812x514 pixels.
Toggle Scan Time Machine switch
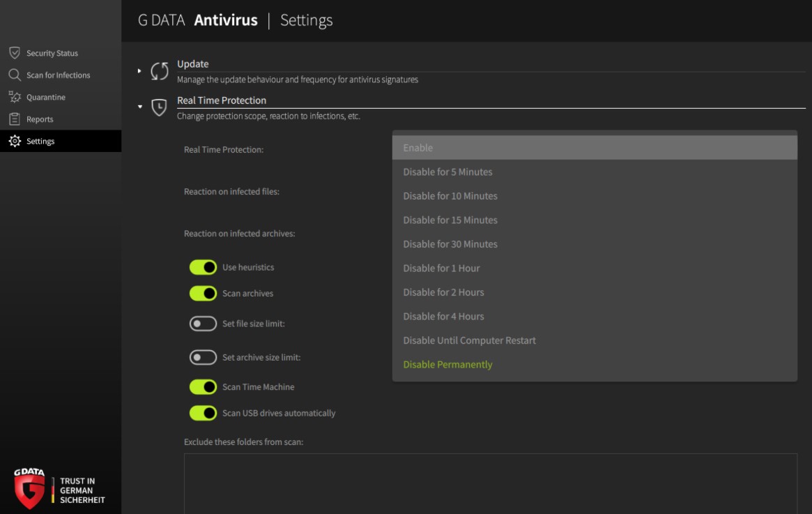tap(203, 386)
